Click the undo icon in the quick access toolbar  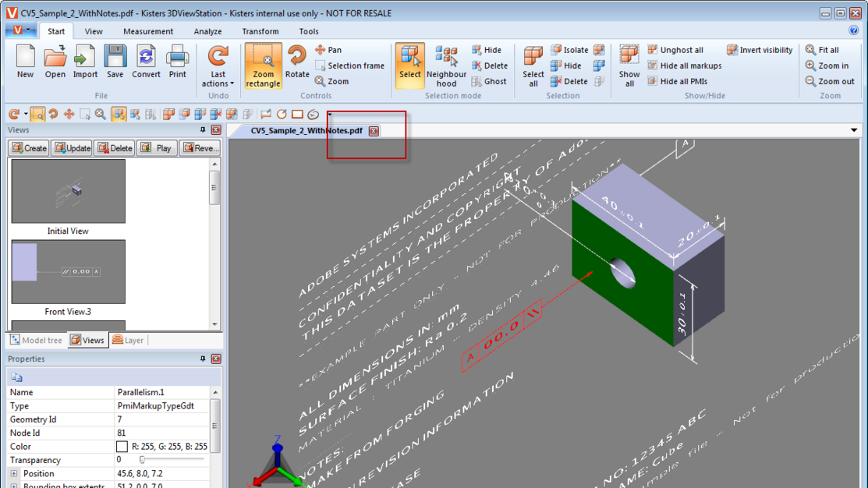point(14,115)
